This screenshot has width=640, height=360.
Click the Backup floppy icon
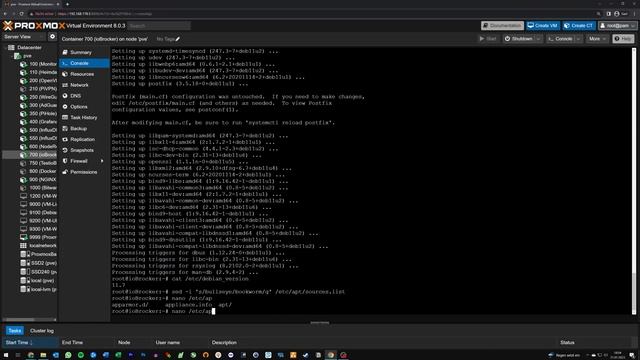click(65, 129)
